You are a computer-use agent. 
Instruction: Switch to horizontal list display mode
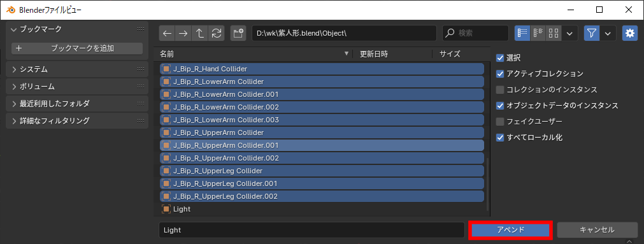point(538,34)
